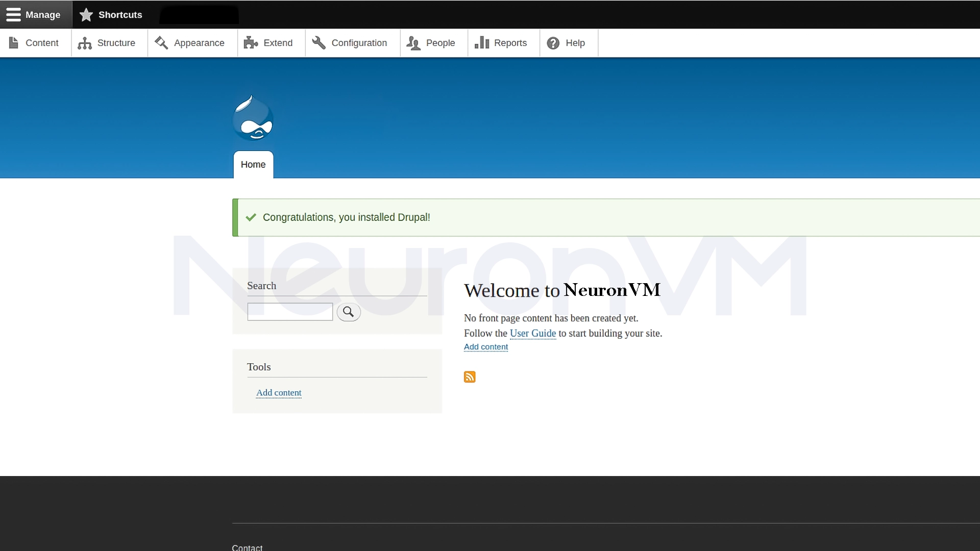Open Configuration via the wrench icon
Image resolution: width=980 pixels, height=551 pixels.
point(319,43)
